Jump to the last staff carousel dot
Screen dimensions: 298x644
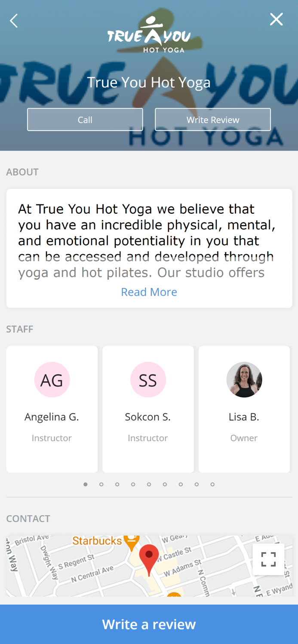tap(212, 484)
